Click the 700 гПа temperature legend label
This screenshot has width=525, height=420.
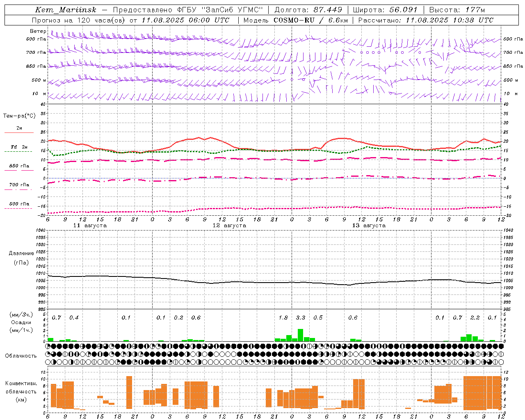pyautogui.click(x=19, y=185)
